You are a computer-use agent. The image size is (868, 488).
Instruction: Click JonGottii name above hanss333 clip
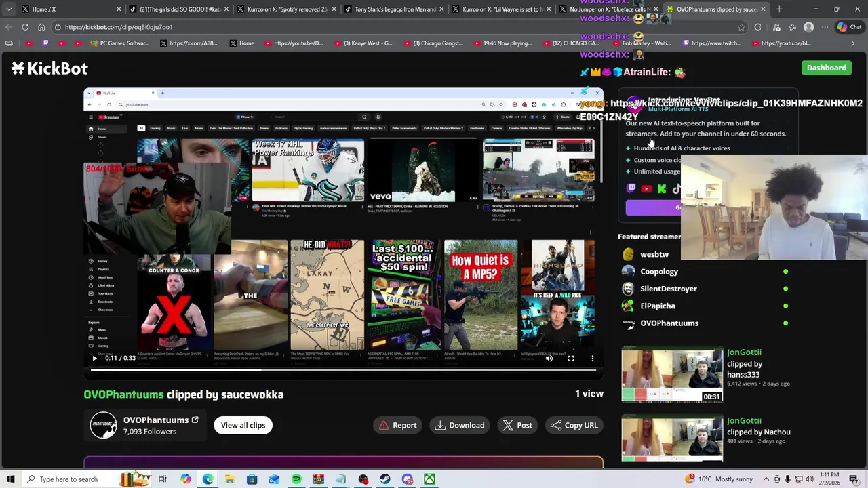coord(744,352)
